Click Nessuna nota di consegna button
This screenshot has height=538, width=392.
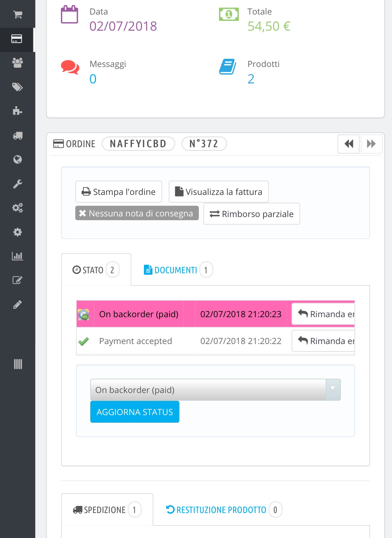pyautogui.click(x=137, y=213)
